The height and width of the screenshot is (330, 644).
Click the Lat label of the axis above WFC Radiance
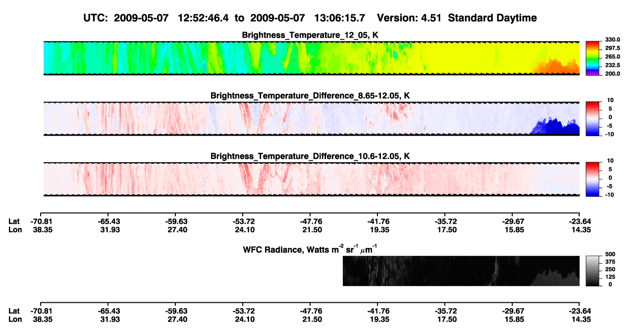[14, 221]
